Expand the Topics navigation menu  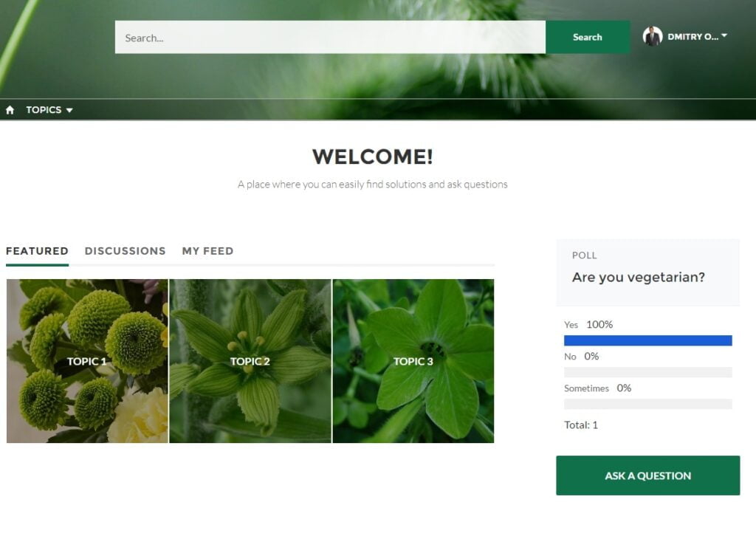tap(49, 110)
